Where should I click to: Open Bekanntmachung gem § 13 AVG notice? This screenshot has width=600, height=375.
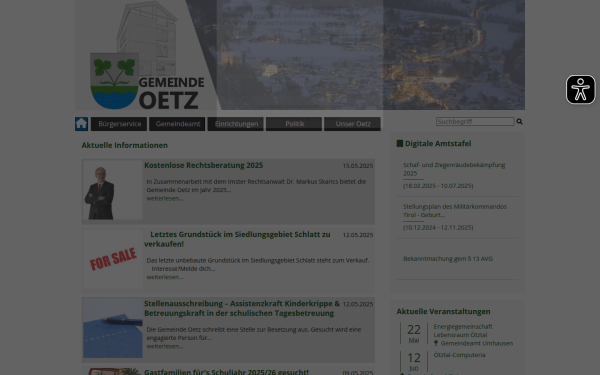tap(448, 259)
